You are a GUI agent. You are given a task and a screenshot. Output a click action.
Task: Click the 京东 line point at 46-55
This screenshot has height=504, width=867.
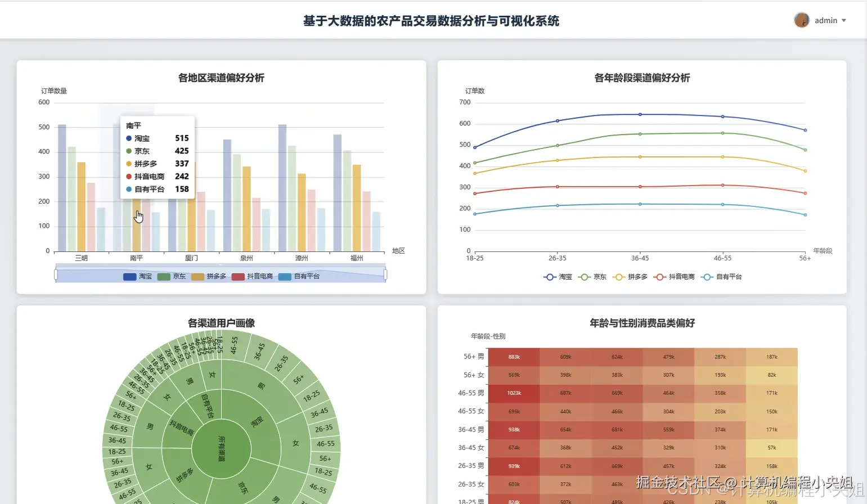point(722,133)
